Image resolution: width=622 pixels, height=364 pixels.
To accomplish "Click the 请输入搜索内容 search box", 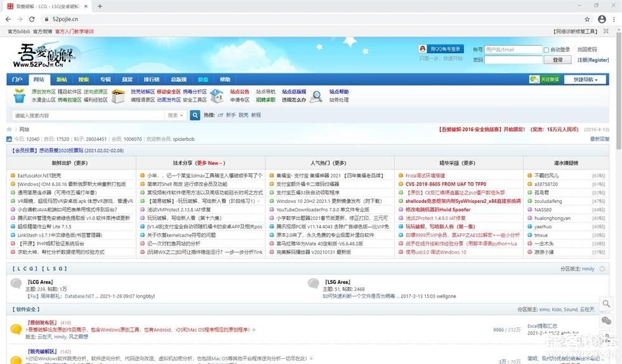I will [x=88, y=115].
